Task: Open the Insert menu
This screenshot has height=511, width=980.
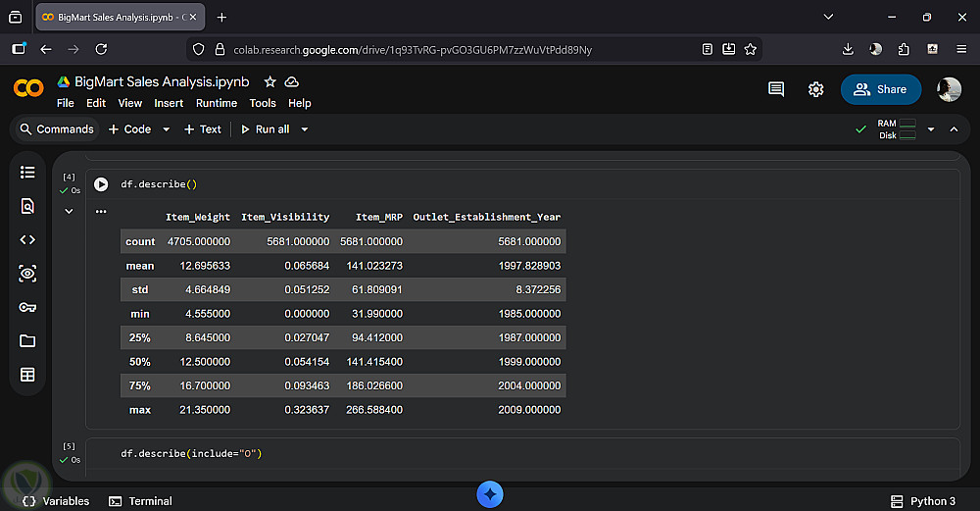Action: tap(169, 103)
